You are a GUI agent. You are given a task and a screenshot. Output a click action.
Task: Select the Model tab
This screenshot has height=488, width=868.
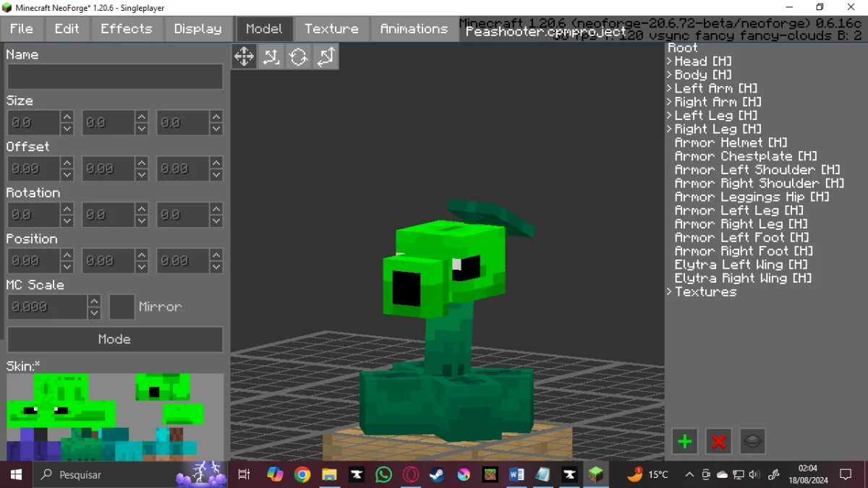point(264,29)
